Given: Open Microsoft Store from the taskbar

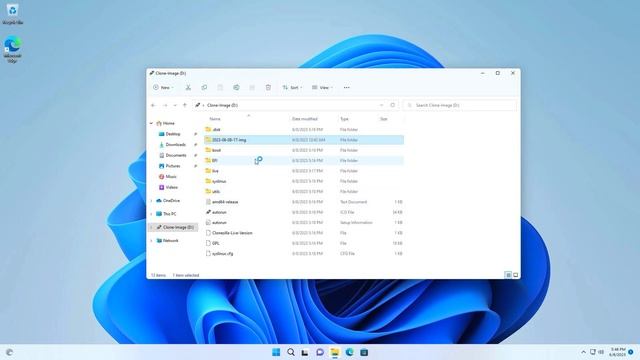Looking at the screenshot, I should pyautogui.click(x=364, y=352).
